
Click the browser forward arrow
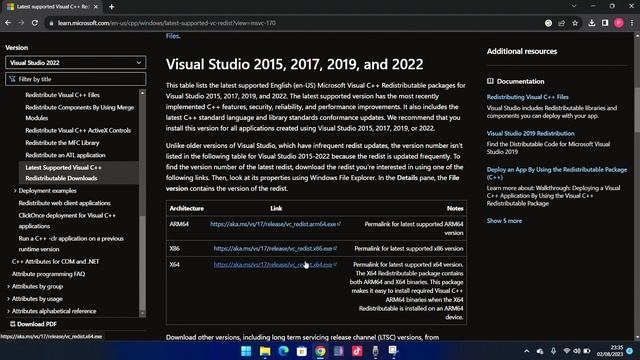tap(21, 23)
